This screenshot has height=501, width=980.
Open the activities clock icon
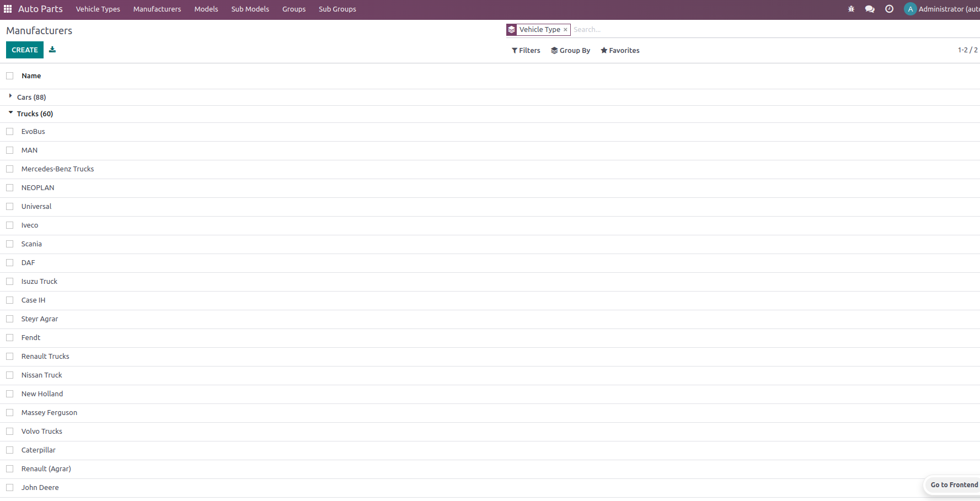(889, 9)
